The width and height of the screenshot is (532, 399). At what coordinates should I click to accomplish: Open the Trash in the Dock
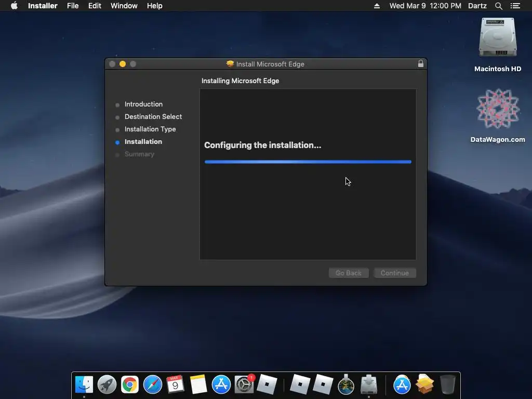[x=447, y=384]
